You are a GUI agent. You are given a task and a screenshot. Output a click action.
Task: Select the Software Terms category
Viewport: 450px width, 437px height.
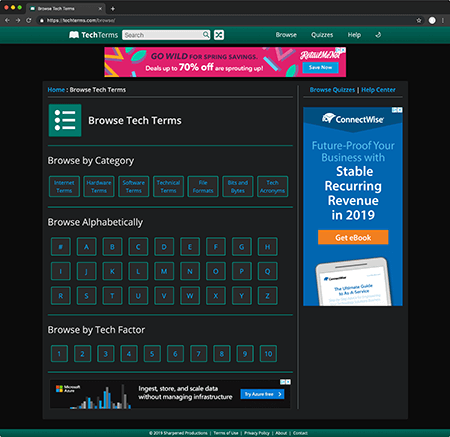[x=134, y=187]
